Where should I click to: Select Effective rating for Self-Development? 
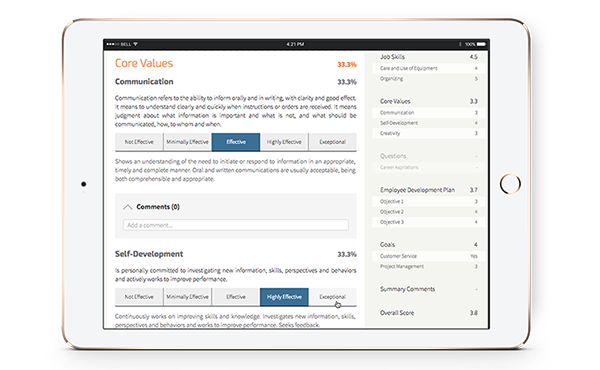tap(236, 297)
